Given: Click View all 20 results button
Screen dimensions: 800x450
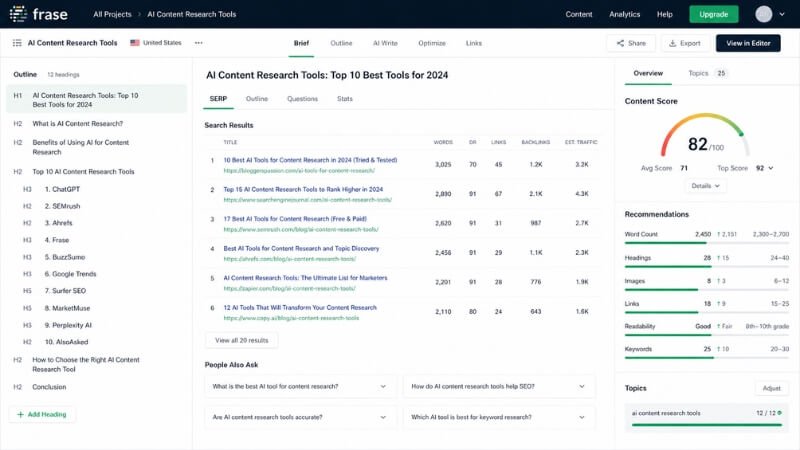Looking at the screenshot, I should coord(241,340).
